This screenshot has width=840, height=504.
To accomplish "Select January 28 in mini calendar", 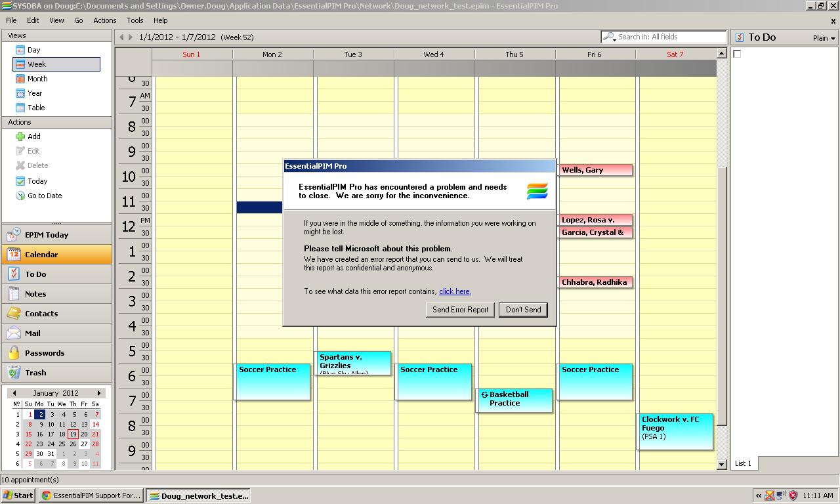I will point(95,444).
